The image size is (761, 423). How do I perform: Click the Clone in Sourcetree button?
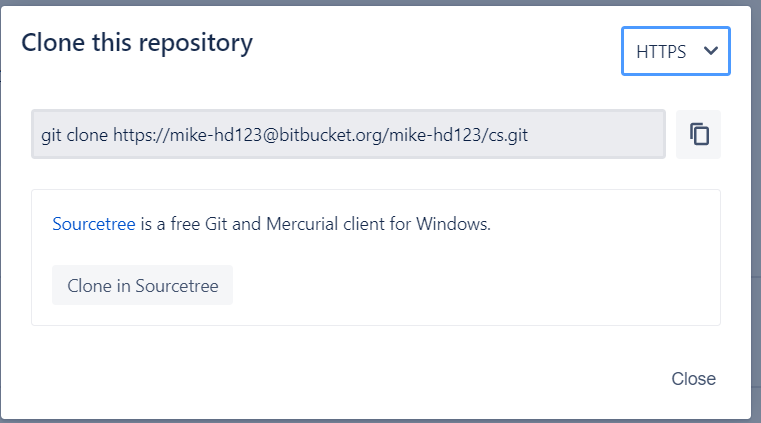pyautogui.click(x=142, y=285)
